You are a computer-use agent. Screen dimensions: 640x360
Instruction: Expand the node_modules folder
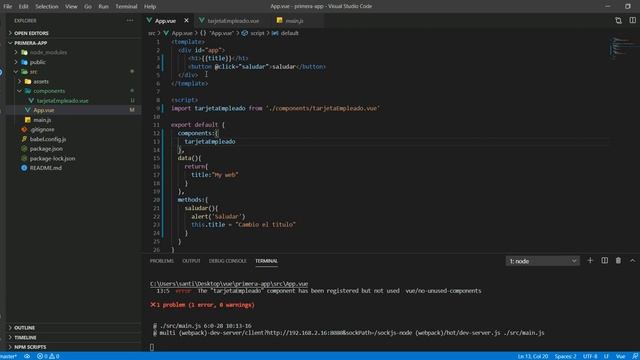48,52
